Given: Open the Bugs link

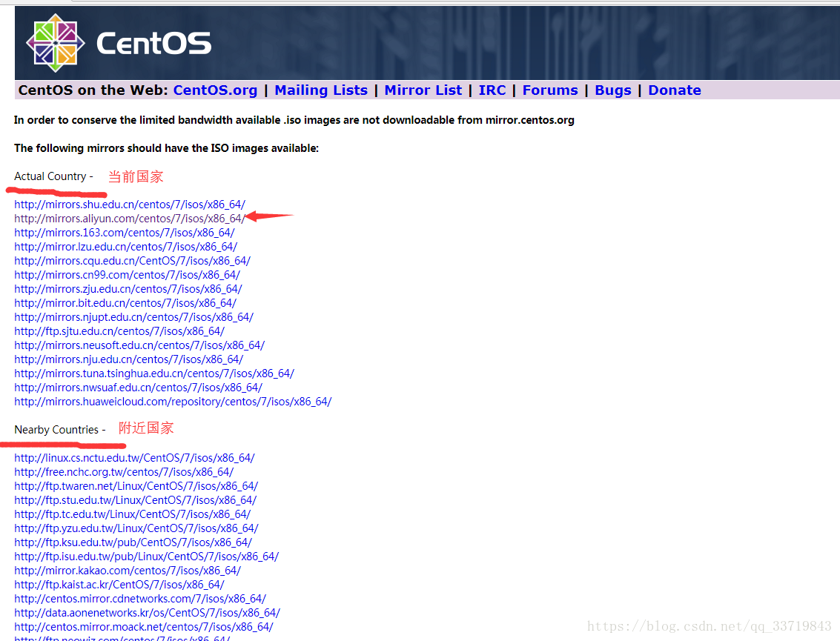Looking at the screenshot, I should [x=613, y=90].
